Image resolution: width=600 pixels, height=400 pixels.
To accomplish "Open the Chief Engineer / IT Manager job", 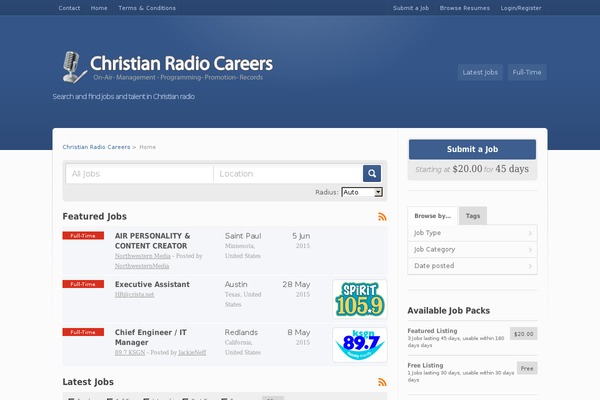I will coord(151,337).
